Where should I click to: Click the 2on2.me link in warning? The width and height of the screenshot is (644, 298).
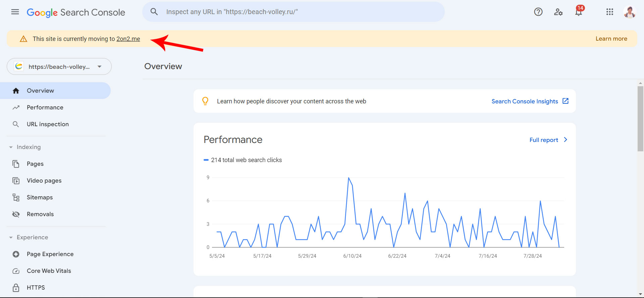(x=128, y=39)
